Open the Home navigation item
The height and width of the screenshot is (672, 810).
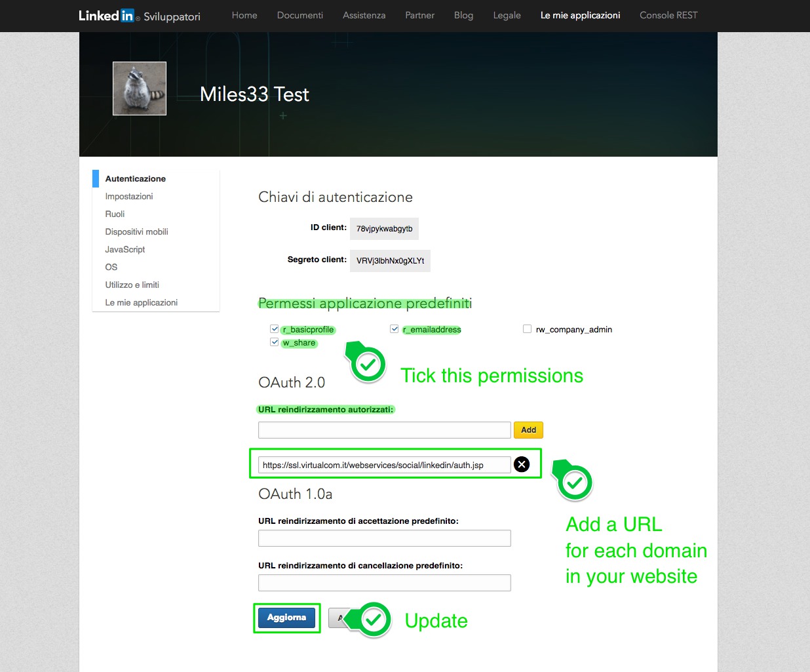pyautogui.click(x=244, y=15)
